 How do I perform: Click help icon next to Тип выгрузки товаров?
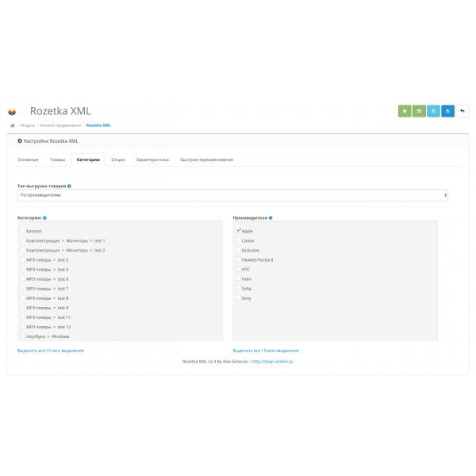point(69,186)
